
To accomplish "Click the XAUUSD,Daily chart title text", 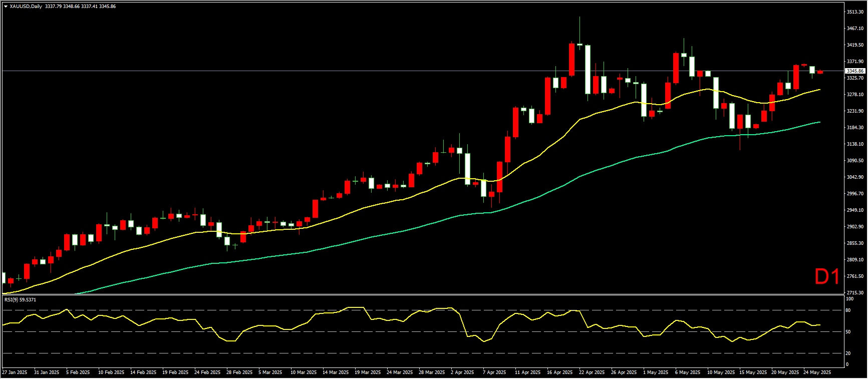I will coord(26,7).
